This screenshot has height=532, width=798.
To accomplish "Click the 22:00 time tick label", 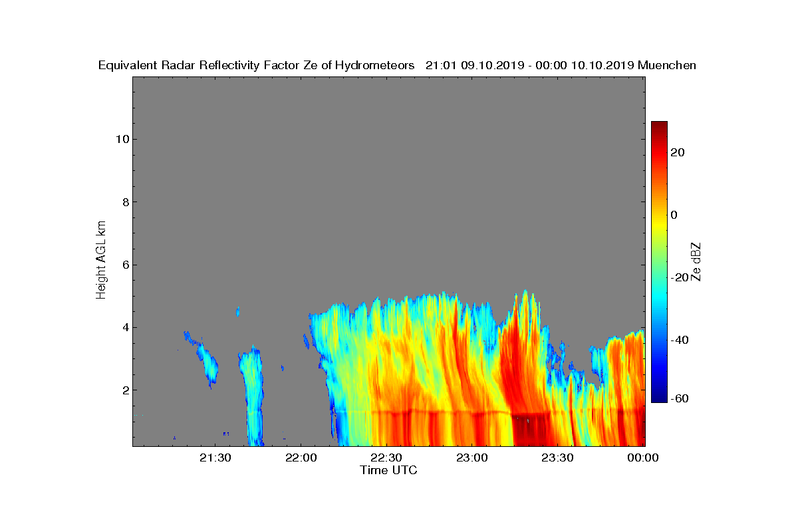I will tap(300, 458).
